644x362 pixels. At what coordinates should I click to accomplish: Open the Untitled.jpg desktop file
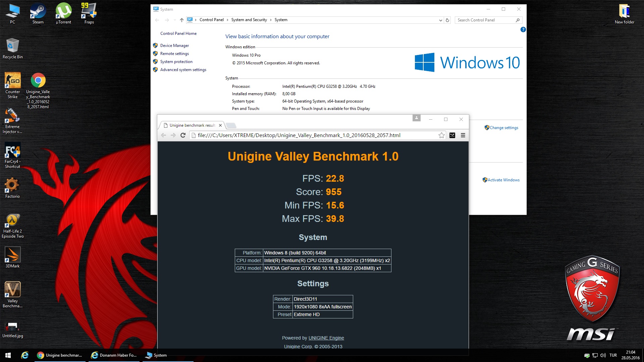pos(12,330)
